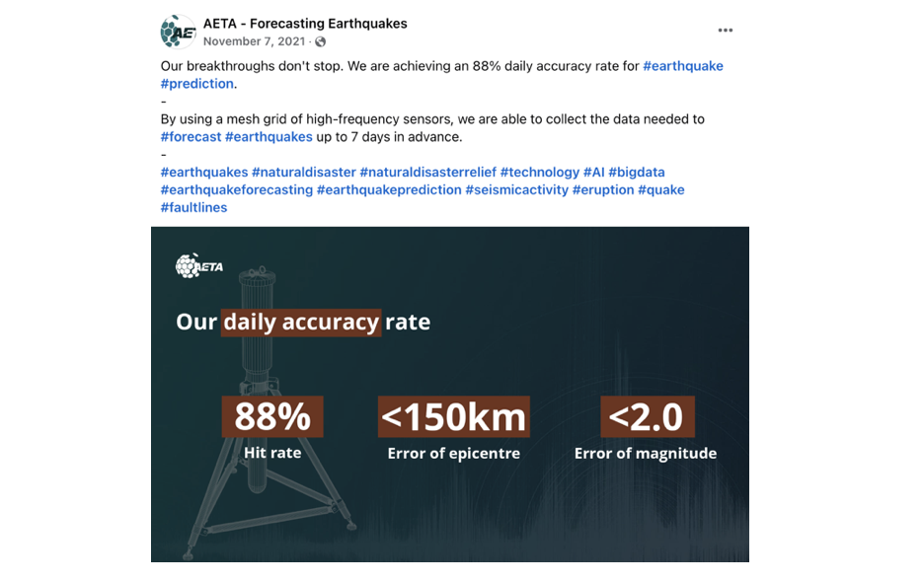Click the AETA profile picture avatar

pos(178,32)
